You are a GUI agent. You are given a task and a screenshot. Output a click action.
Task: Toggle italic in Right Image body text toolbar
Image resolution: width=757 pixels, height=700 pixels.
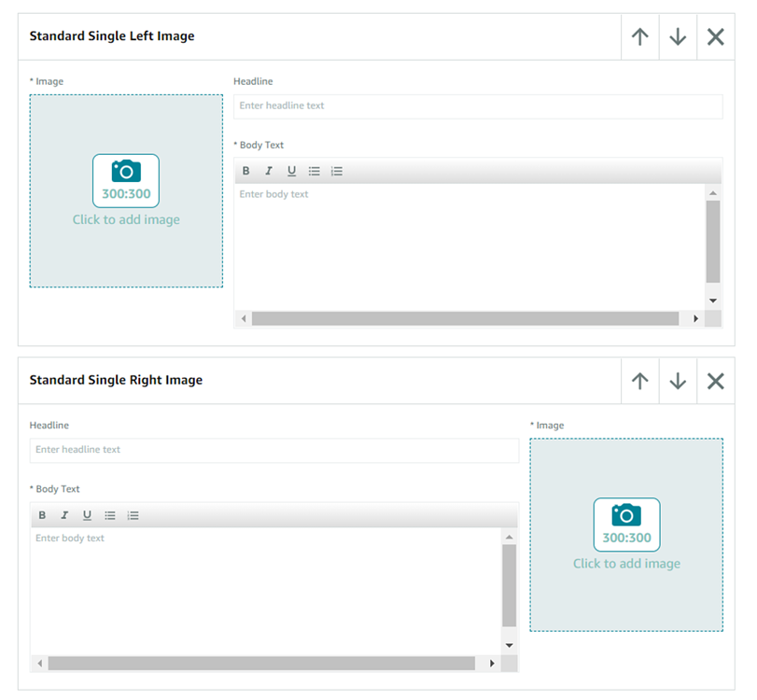pyautogui.click(x=64, y=515)
